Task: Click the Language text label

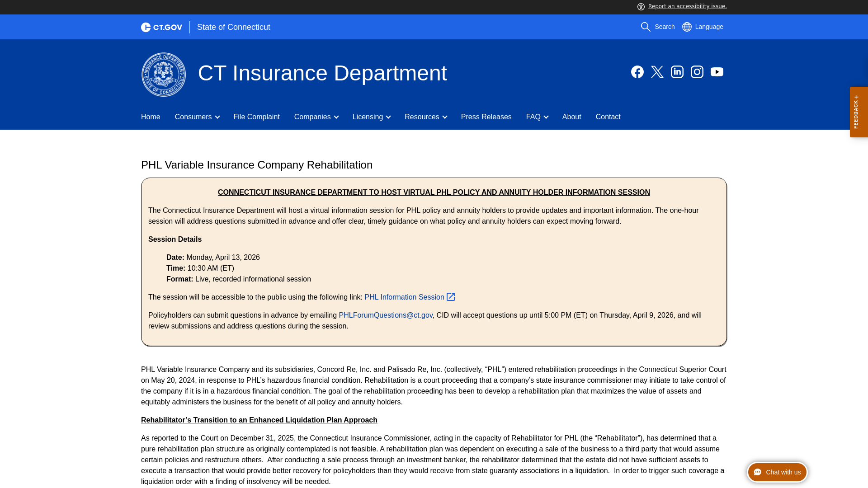Action: tap(709, 27)
